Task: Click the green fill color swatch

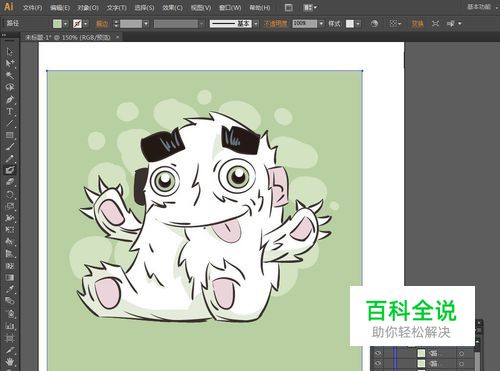Action: (x=57, y=24)
